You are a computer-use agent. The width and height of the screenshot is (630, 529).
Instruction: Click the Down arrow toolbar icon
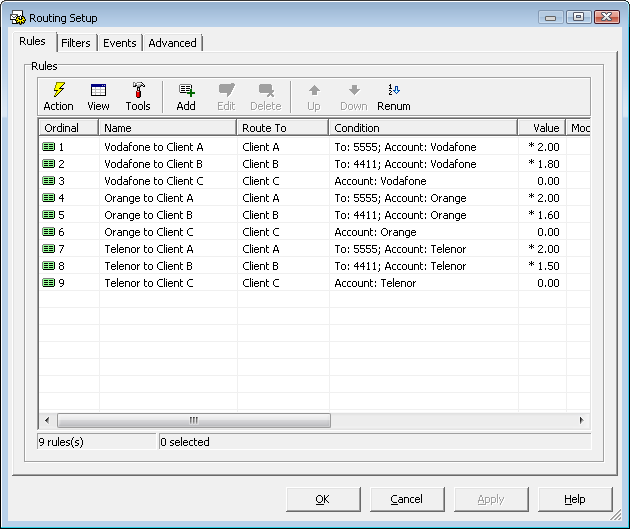pyautogui.click(x=353, y=96)
